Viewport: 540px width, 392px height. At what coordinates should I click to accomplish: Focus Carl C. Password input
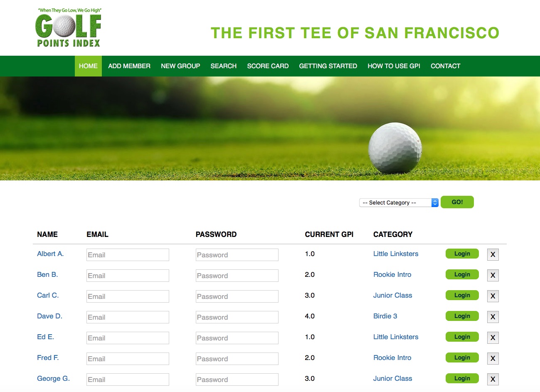pyautogui.click(x=237, y=296)
